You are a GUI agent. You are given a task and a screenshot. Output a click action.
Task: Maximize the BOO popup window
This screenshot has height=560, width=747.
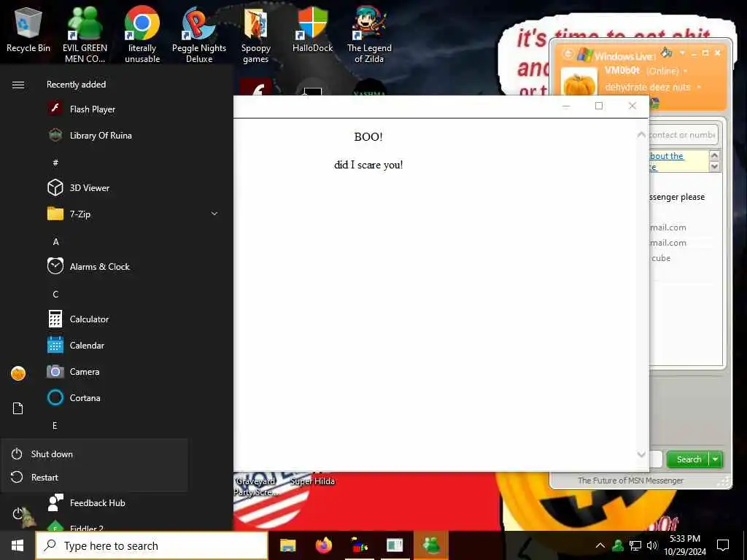tap(599, 106)
